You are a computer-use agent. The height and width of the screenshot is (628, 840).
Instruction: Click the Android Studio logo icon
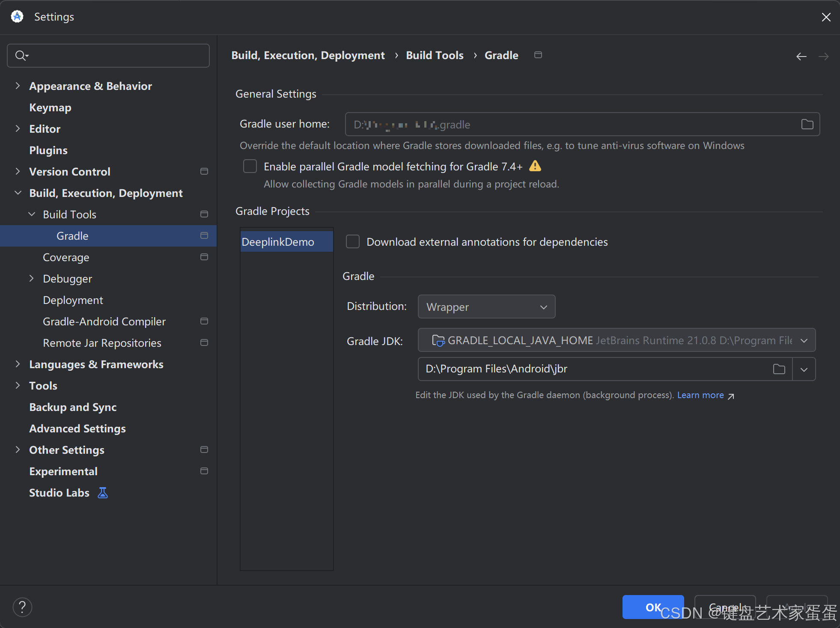pyautogui.click(x=17, y=17)
